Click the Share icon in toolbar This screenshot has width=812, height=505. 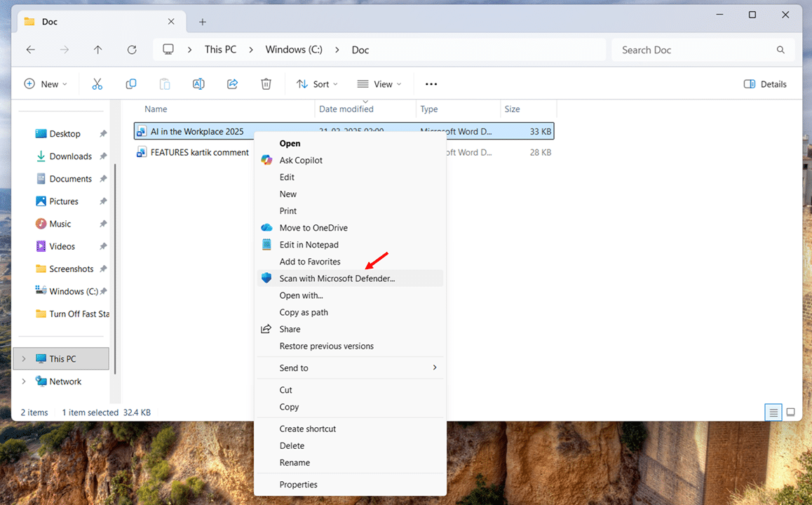[x=232, y=84]
